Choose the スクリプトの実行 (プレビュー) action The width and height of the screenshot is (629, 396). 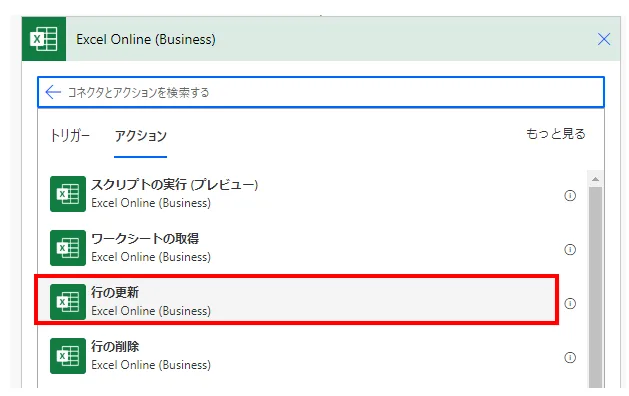[x=297, y=194]
